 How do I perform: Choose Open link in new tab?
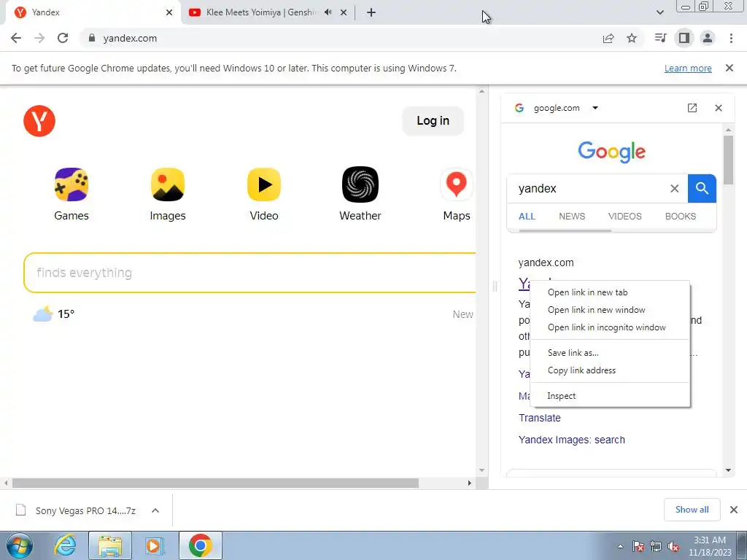click(610, 292)
